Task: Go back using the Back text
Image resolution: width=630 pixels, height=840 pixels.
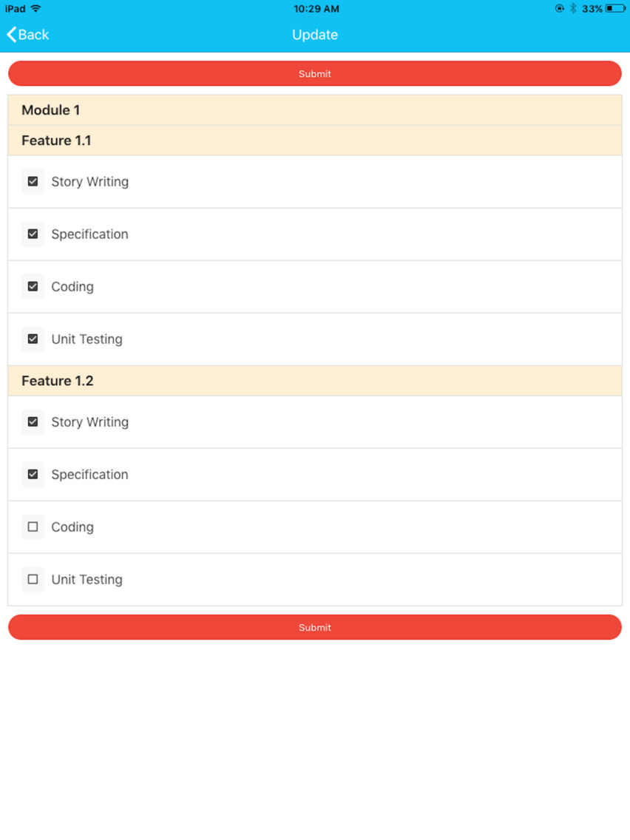Action: 34,35
